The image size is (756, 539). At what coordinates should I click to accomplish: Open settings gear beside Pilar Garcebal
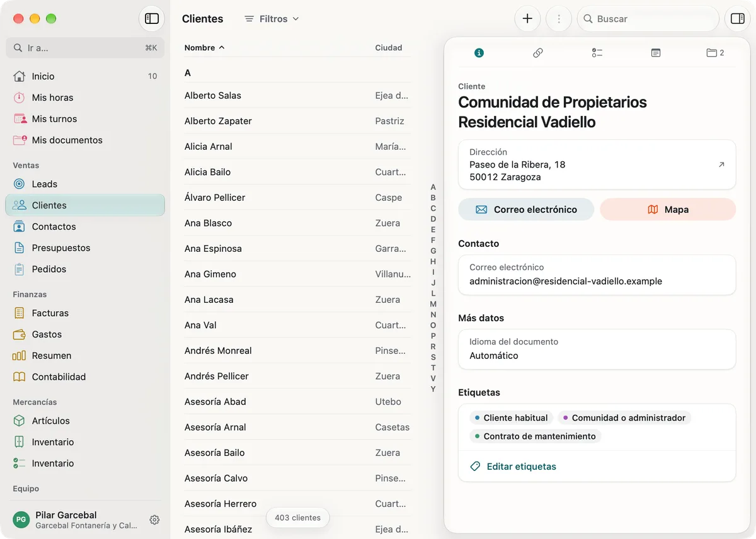point(154,520)
